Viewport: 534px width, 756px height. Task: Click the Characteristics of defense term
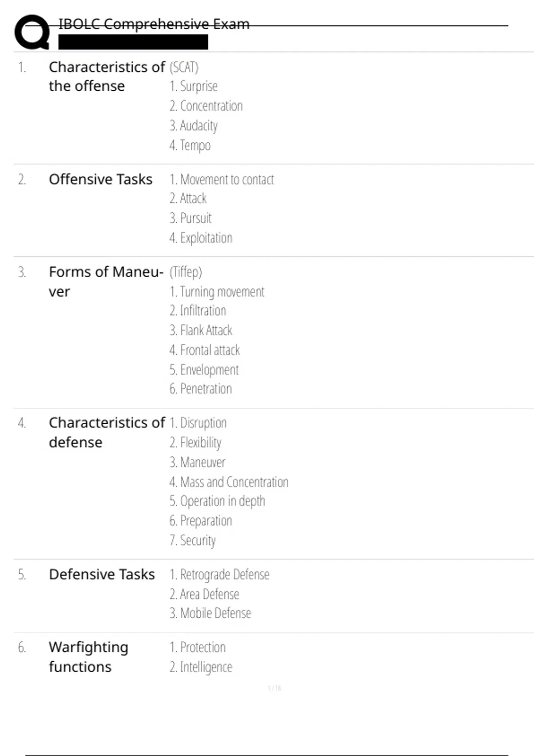click(107, 432)
